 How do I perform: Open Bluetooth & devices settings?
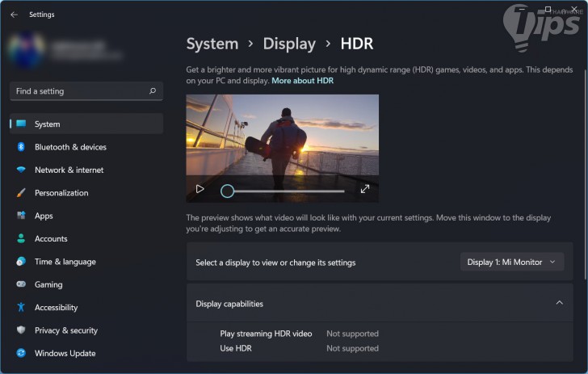pos(86,147)
